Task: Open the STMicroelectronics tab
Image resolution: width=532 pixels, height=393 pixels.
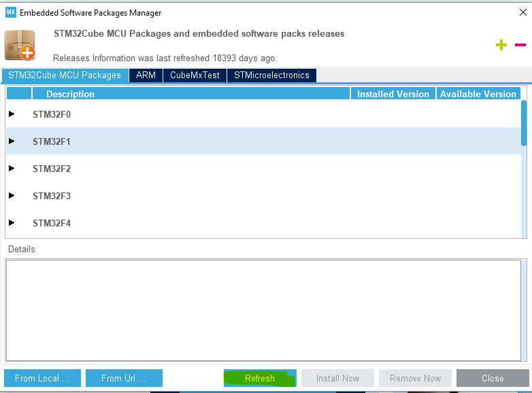Action: tap(271, 75)
